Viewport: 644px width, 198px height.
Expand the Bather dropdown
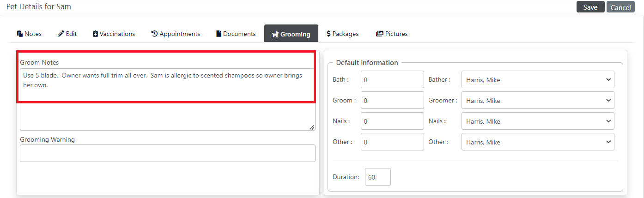(x=538, y=79)
